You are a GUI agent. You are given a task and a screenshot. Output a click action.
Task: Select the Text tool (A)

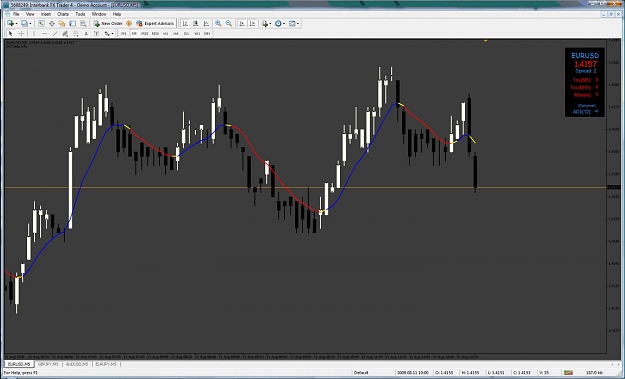click(x=86, y=33)
